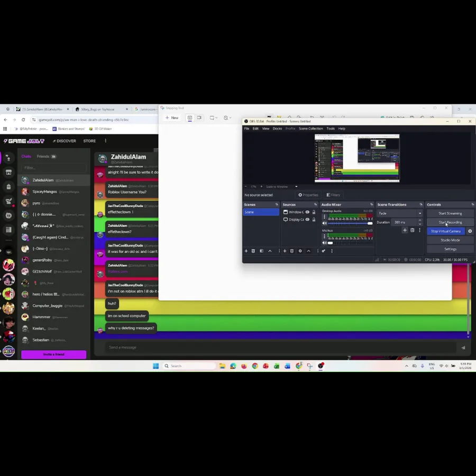This screenshot has height=476, width=476.
Task: Open OBS Docks menu
Action: pos(277,129)
